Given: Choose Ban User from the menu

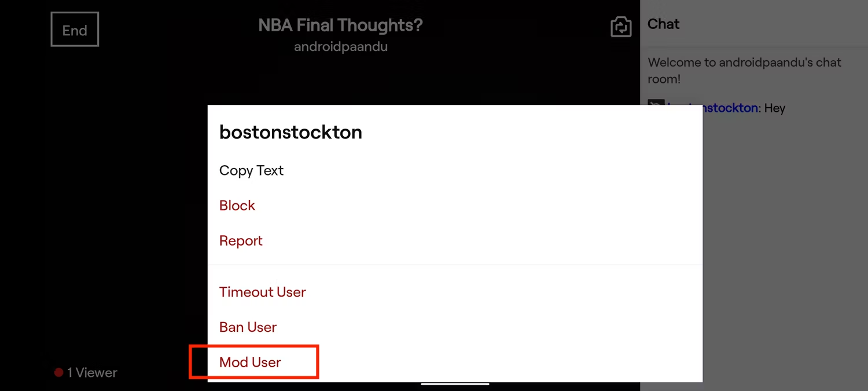Looking at the screenshot, I should 248,327.
